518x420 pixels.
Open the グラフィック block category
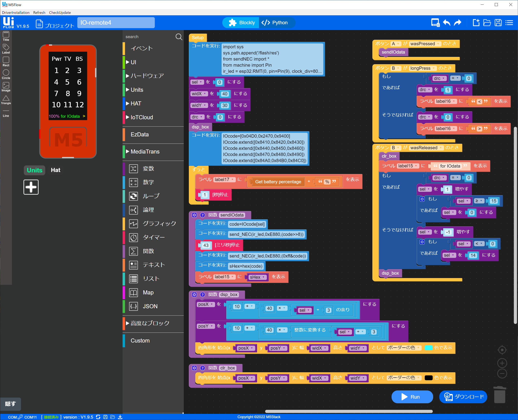coord(153,223)
